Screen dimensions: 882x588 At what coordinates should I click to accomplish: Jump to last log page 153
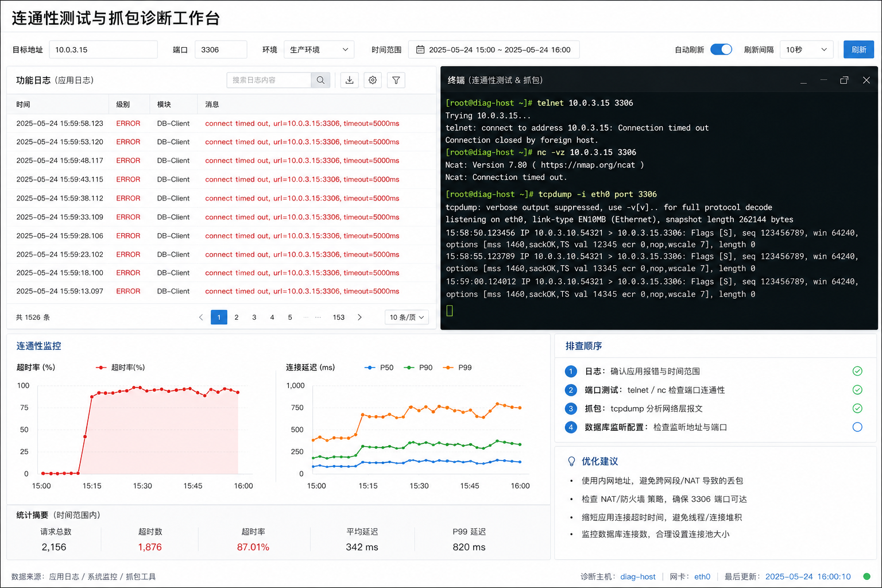coord(339,317)
